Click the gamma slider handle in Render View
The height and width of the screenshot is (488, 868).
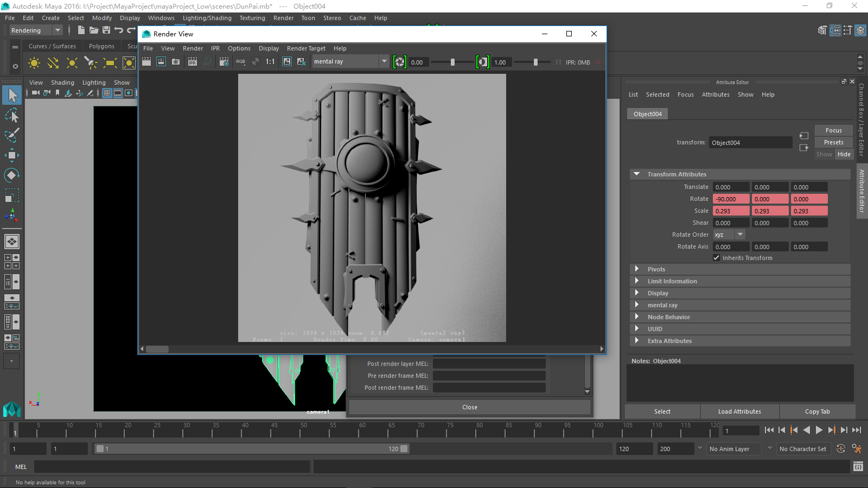pos(535,62)
